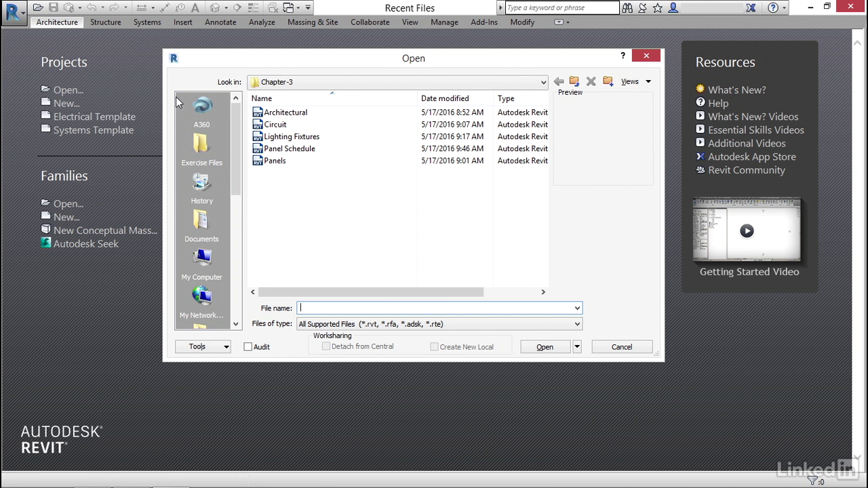Expand the search options arrow beside keyword field
868x488 pixels.
[501, 8]
